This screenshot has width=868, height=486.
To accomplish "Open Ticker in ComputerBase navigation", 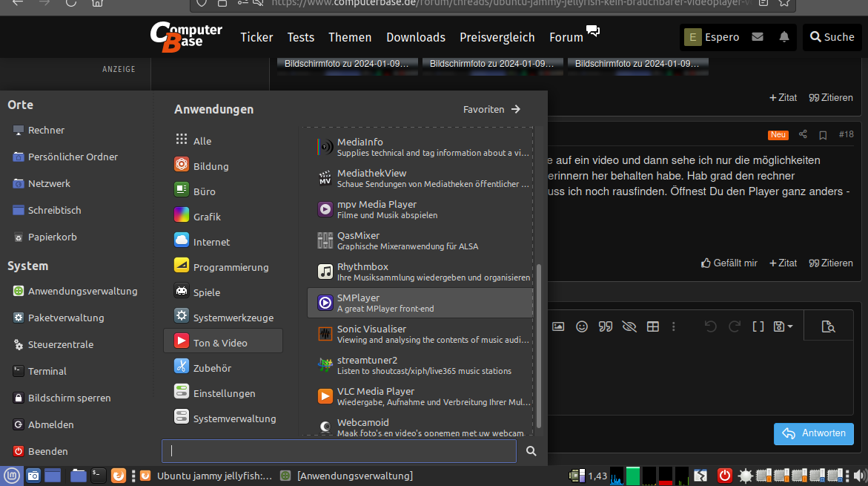I will [x=256, y=37].
